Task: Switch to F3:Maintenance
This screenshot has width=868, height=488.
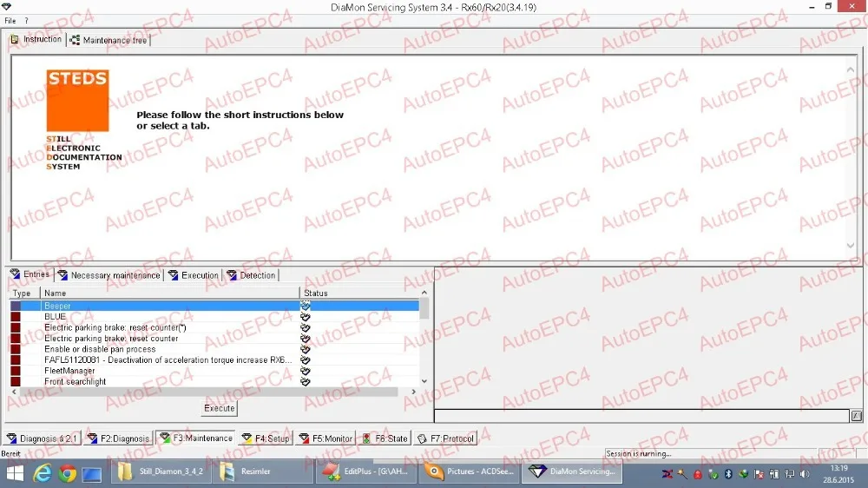Action: tap(196, 438)
